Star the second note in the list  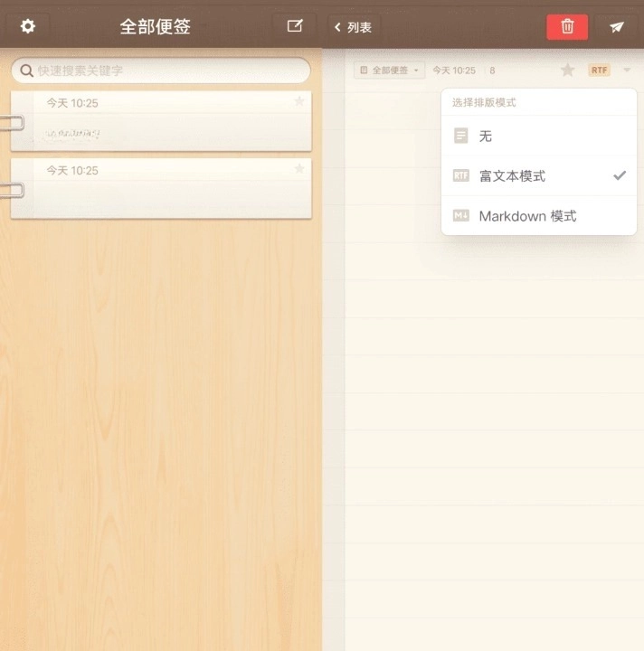(x=299, y=168)
